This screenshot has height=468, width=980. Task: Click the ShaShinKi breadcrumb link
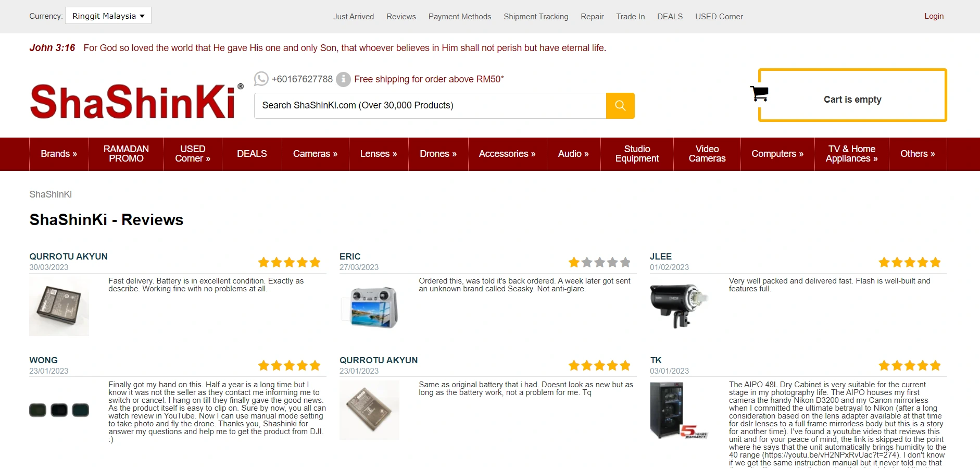tap(51, 194)
